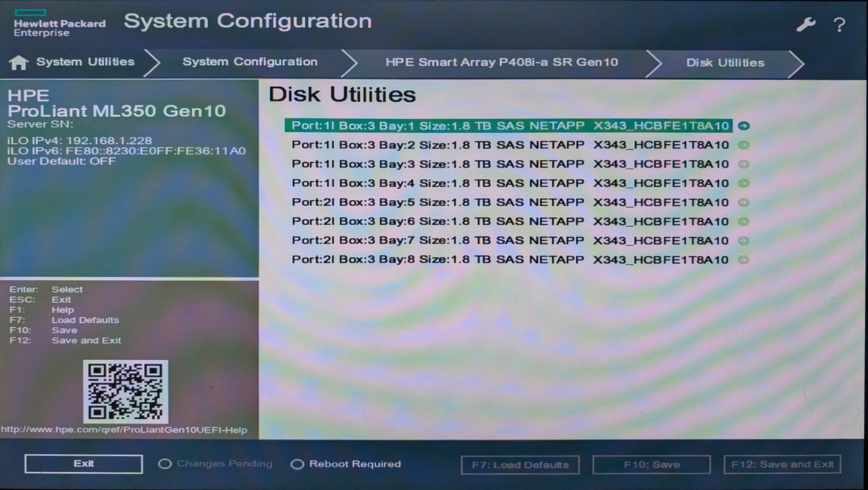
Task: Click ProLiant ML350 Gen10 server name
Action: click(117, 111)
